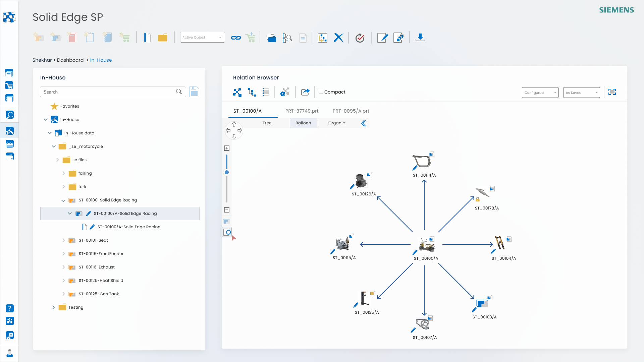Click the settings gear sidebar icon

tap(10, 335)
